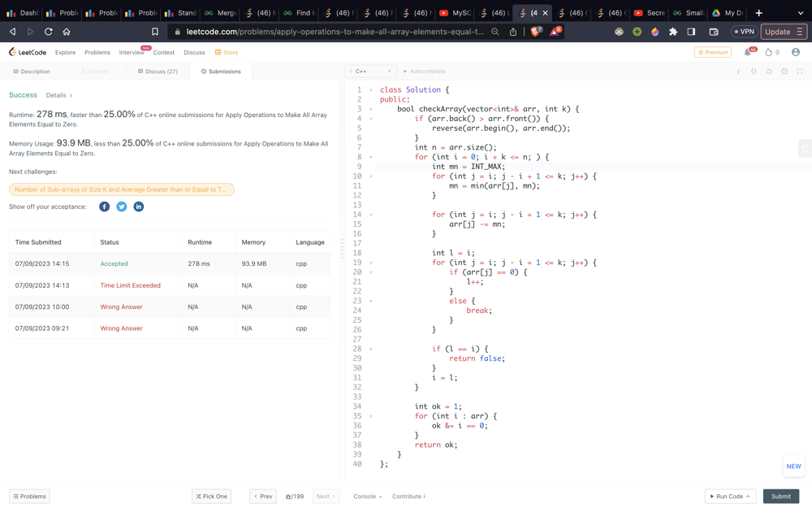Open the user profile avatar icon
Viewport: 812px width, 508px height.
pos(795,52)
